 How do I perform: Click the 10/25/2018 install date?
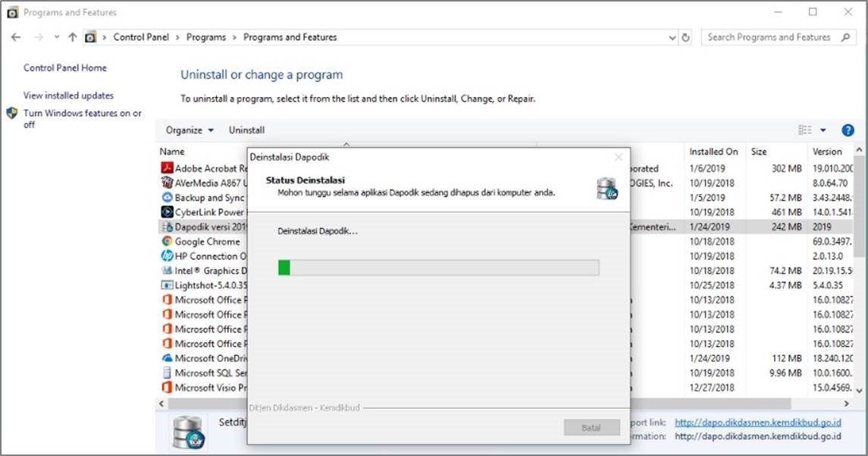[712, 285]
